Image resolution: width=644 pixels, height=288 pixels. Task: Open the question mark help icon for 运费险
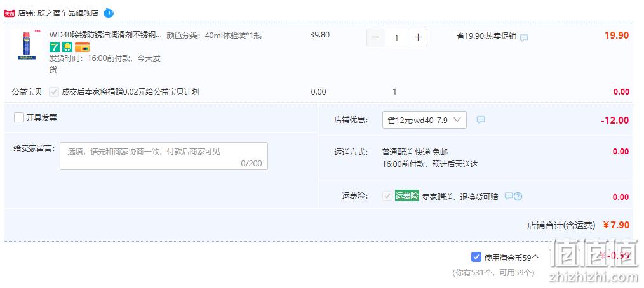pyautogui.click(x=518, y=196)
